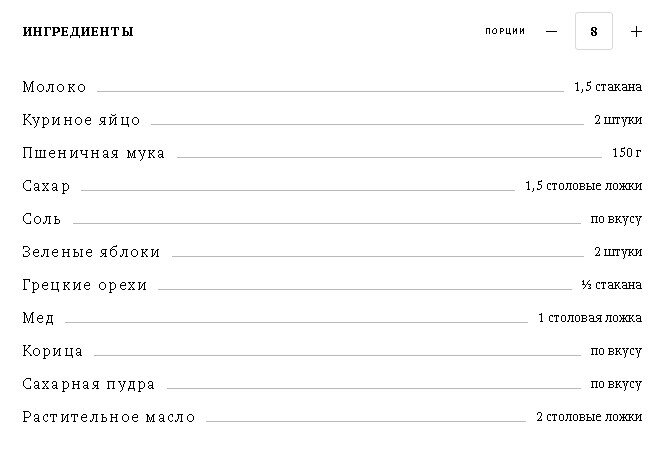Click the 2 столовые ложки oil amount
664x457 pixels.
589,417
